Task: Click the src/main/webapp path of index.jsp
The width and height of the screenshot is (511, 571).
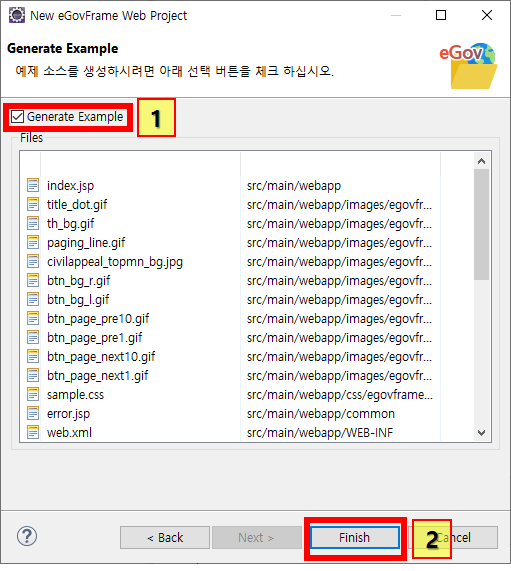Action: [294, 186]
